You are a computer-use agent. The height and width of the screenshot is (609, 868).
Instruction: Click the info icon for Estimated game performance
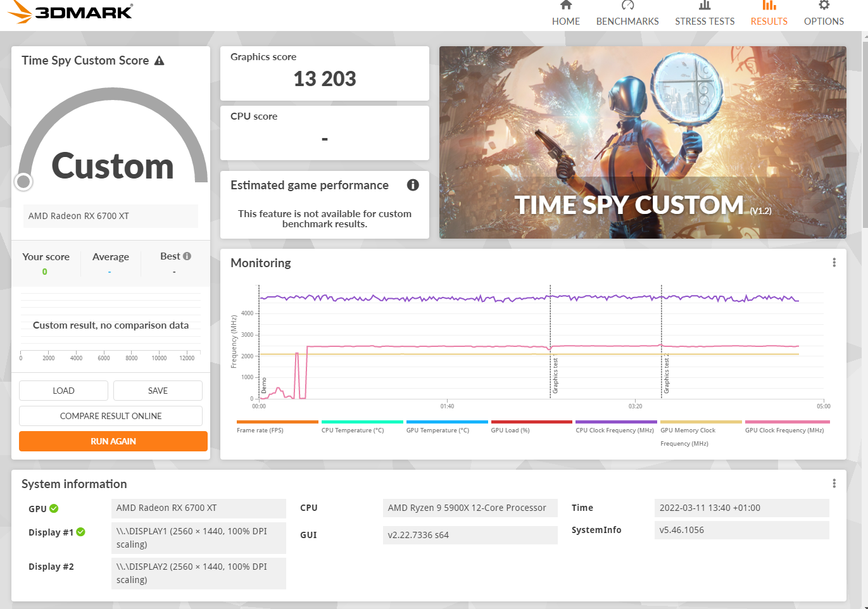point(413,185)
